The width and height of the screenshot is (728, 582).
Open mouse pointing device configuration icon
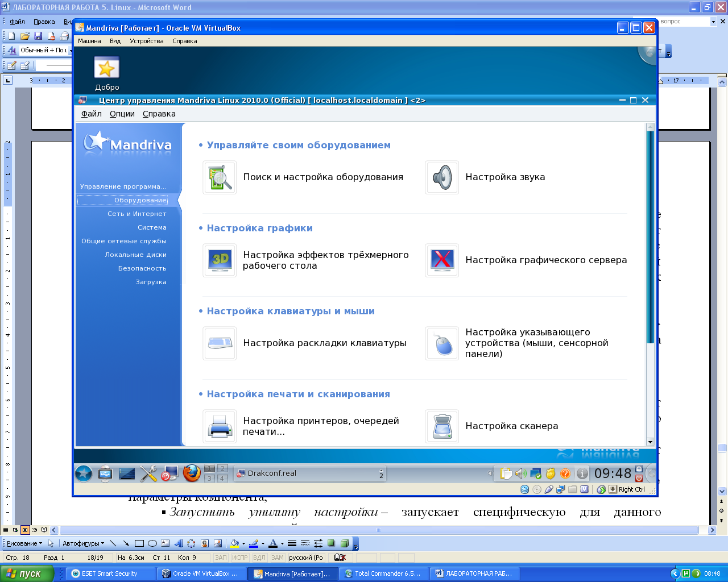click(442, 343)
